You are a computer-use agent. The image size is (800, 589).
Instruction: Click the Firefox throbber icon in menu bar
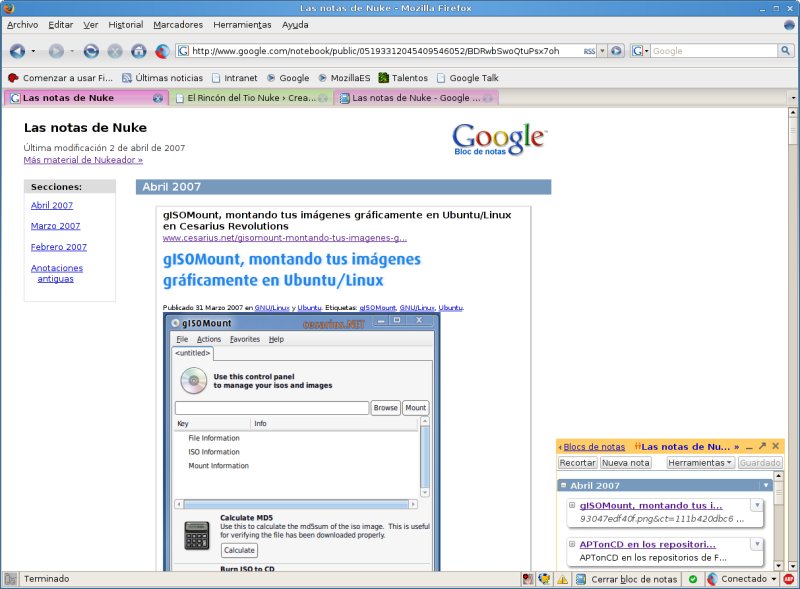789,24
